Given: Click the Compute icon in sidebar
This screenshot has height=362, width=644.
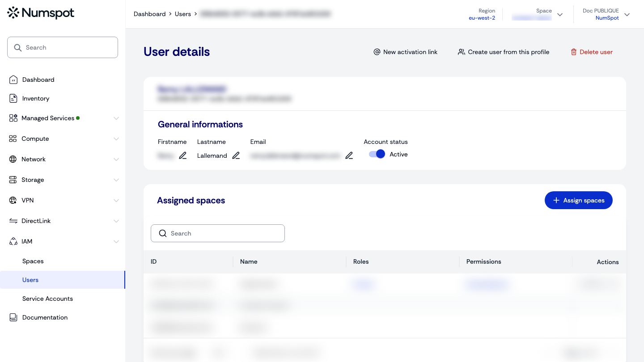Looking at the screenshot, I should (13, 139).
